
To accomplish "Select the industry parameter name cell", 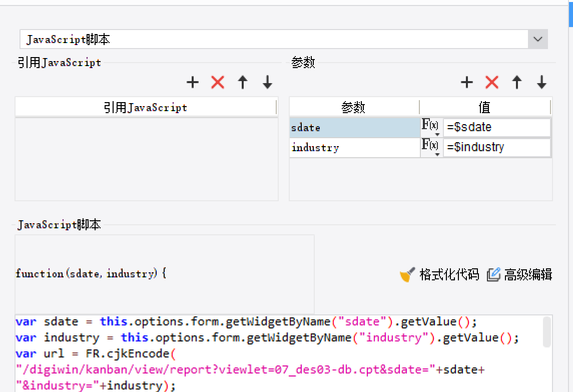I will point(354,148).
